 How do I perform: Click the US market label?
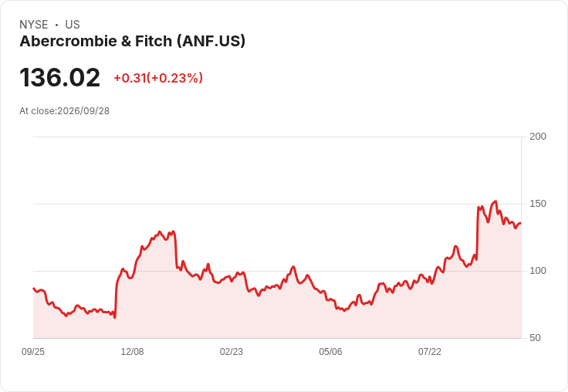pyautogui.click(x=73, y=25)
